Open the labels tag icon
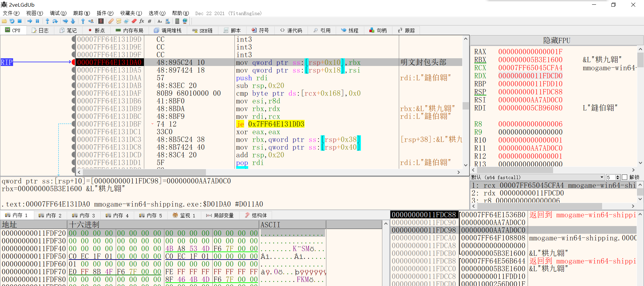This screenshot has height=286, width=644. pos(126,21)
